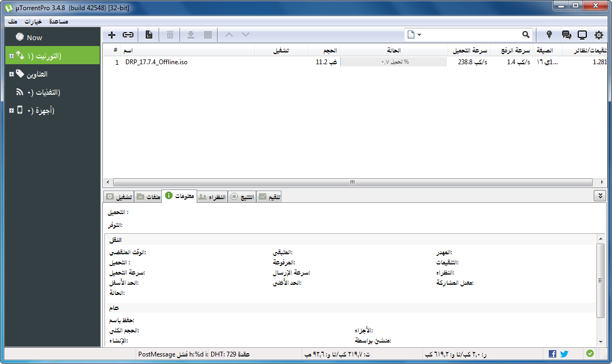Image resolution: width=612 pixels, height=364 pixels.
Task: Click the Twitter icon in status bar
Action: tap(564, 354)
